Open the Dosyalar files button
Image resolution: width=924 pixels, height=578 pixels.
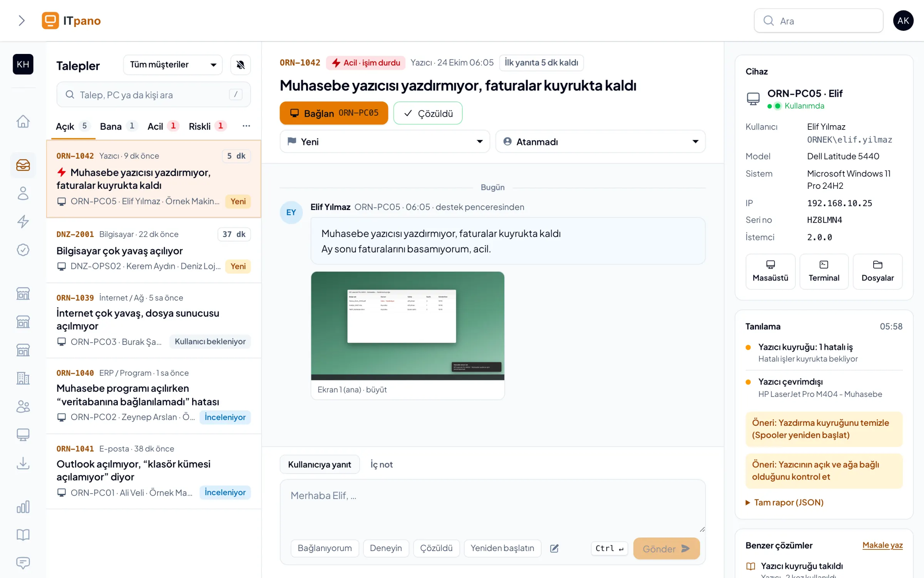click(x=878, y=271)
